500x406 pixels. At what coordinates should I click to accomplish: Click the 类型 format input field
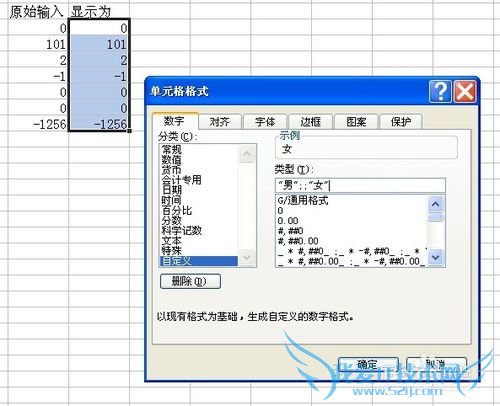[x=360, y=185]
